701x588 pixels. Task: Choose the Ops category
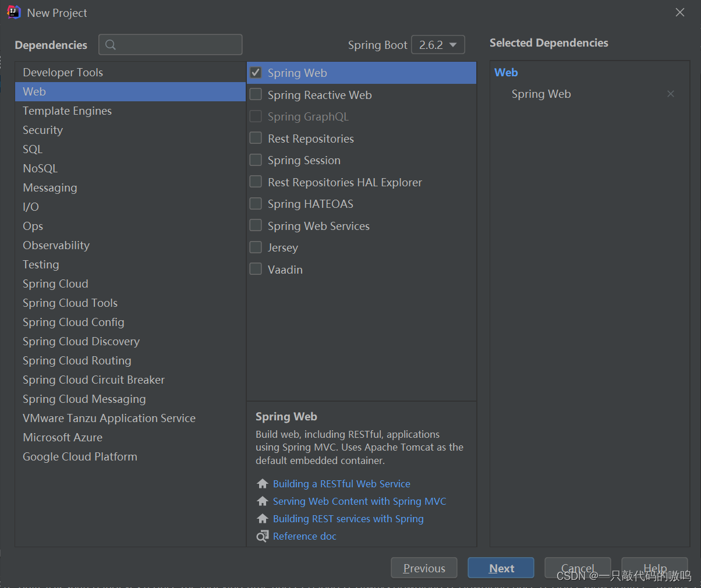(x=130, y=226)
